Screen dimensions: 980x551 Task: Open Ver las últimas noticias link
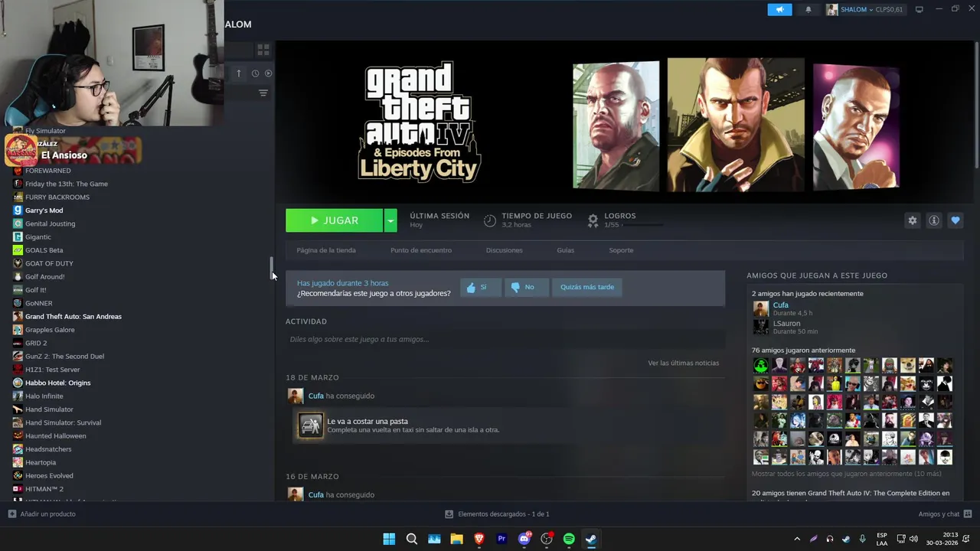pyautogui.click(x=683, y=363)
